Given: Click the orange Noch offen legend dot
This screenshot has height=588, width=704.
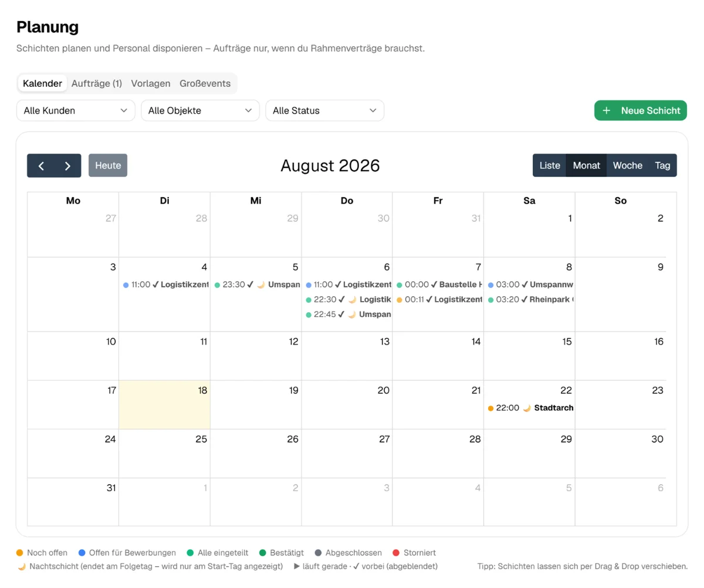Looking at the screenshot, I should coord(20,553).
